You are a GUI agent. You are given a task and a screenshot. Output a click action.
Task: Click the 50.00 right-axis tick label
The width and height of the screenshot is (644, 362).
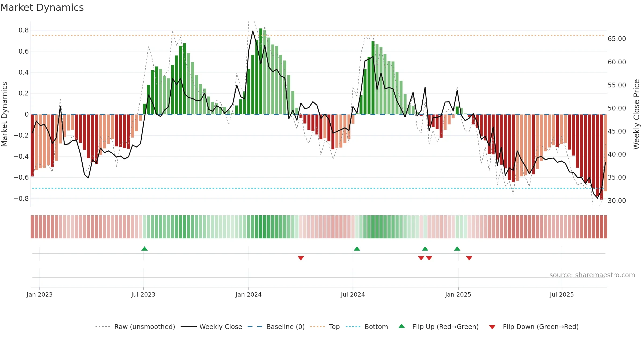tap(617, 108)
